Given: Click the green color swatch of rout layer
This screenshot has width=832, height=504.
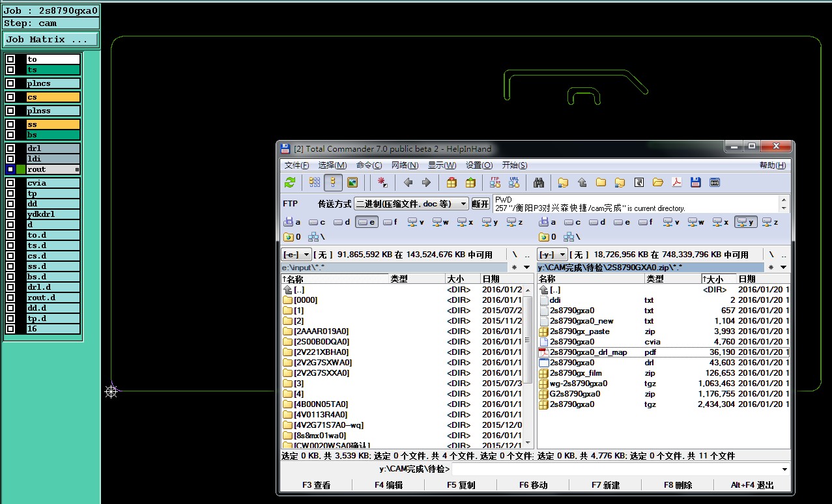Looking at the screenshot, I should point(21,169).
